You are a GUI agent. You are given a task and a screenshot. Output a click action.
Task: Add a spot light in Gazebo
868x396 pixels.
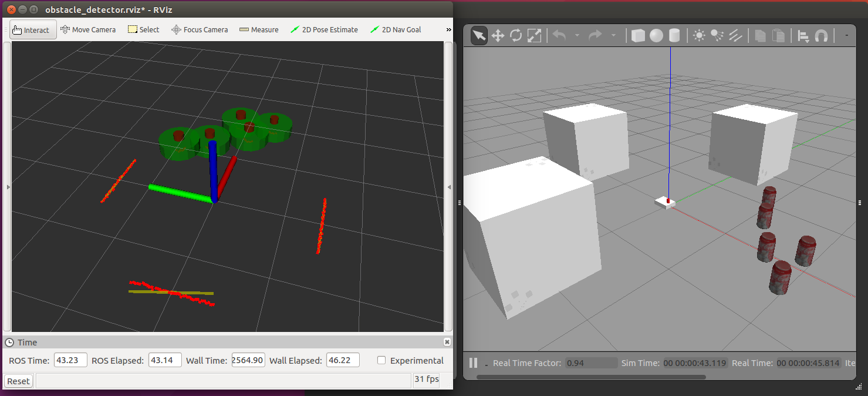click(717, 36)
